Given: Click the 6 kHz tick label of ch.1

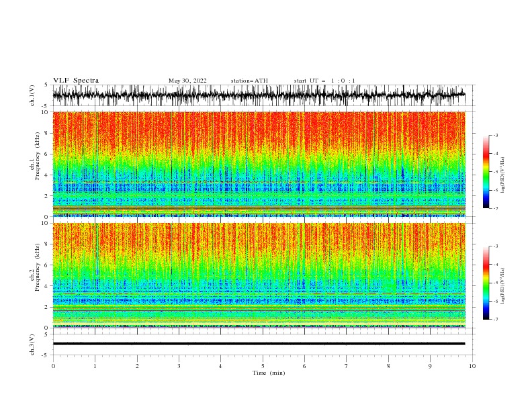Looking at the screenshot, I should pyautogui.click(x=46, y=154).
